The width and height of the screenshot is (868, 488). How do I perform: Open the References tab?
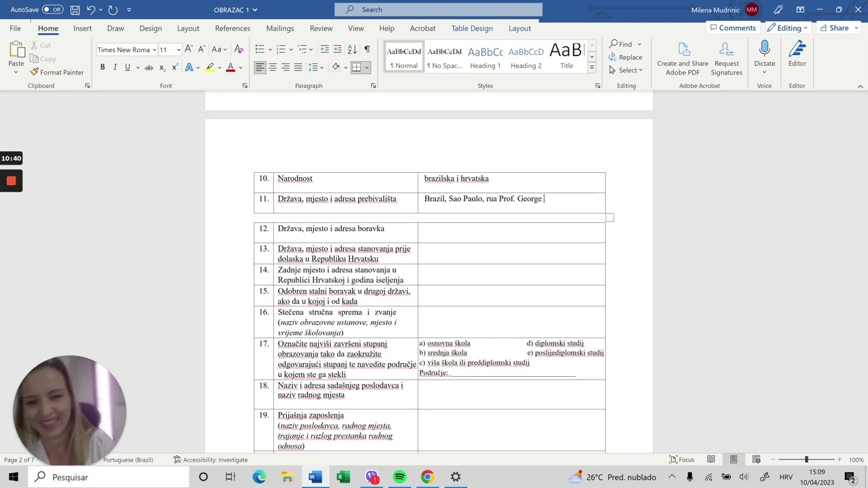point(233,28)
